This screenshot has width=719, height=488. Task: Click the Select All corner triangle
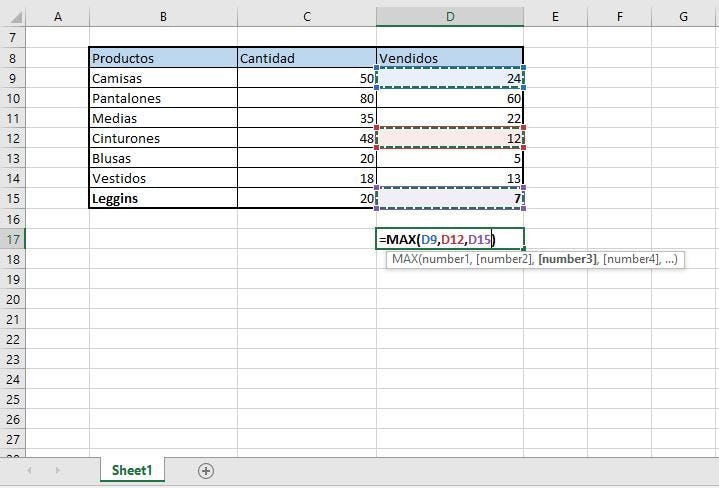click(x=16, y=17)
